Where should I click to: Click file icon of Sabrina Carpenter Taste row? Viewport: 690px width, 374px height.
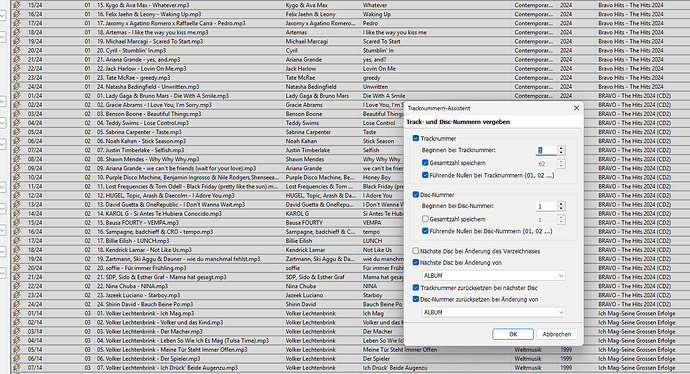[17, 132]
